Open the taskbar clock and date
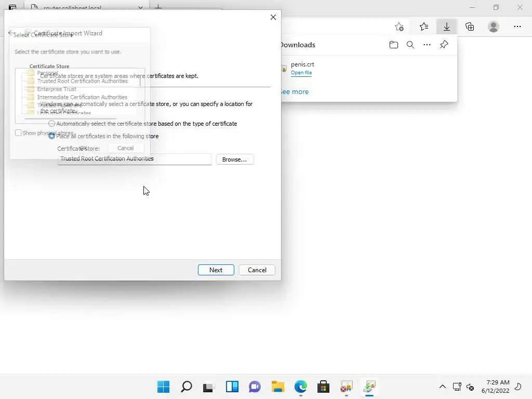532x399 pixels. click(x=495, y=387)
